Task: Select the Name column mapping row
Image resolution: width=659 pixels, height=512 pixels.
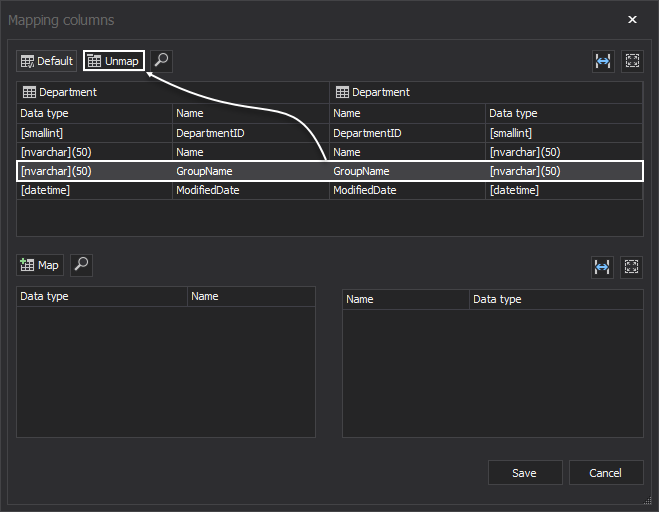Action: pyautogui.click(x=329, y=152)
